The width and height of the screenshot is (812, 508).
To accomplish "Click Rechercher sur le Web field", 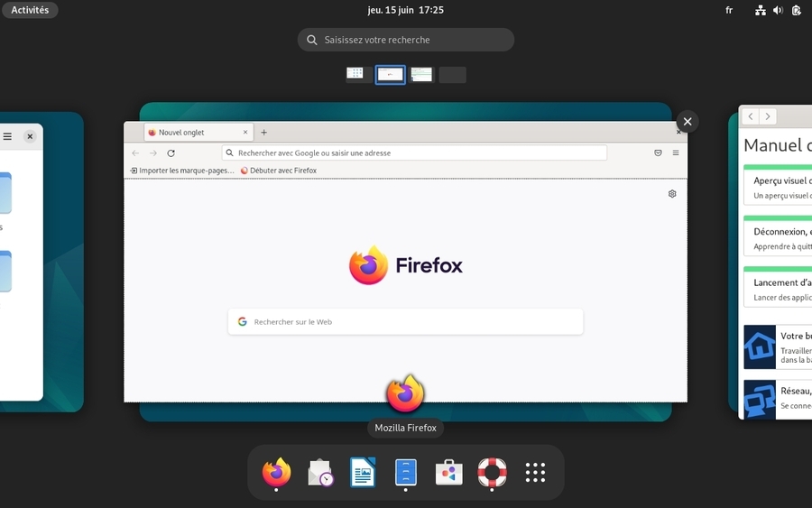I will 405,321.
